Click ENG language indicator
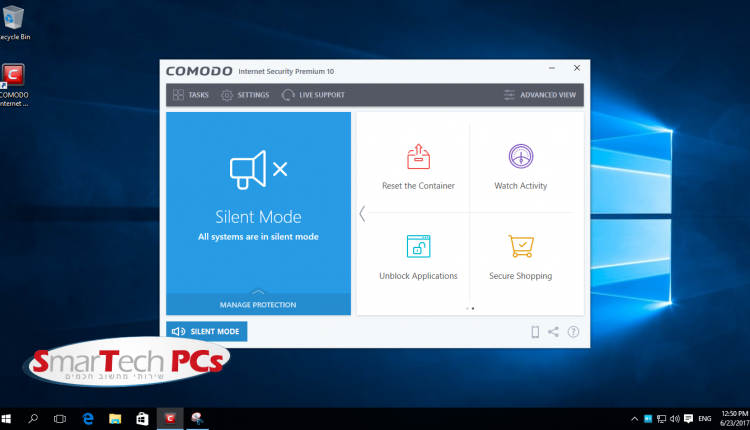Screen dimensions: 750x430 tap(705, 419)
